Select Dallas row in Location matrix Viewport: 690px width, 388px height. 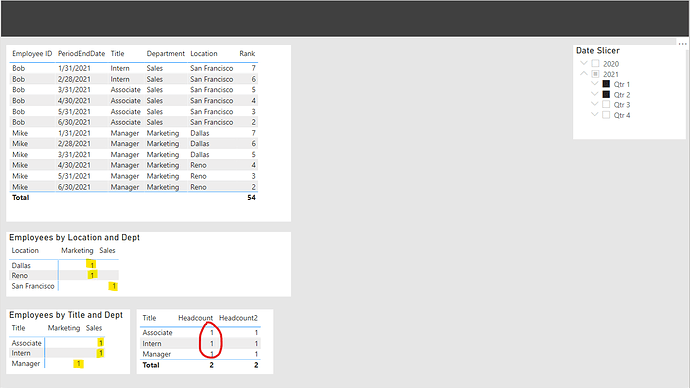tap(64, 265)
